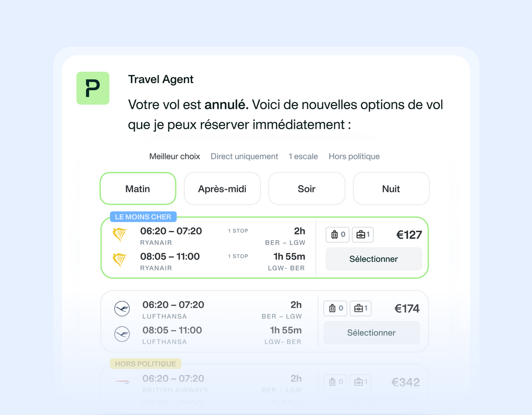Screen dimensions: 532x415
Task: Enable the Après-midi time filter
Action: tap(222, 188)
